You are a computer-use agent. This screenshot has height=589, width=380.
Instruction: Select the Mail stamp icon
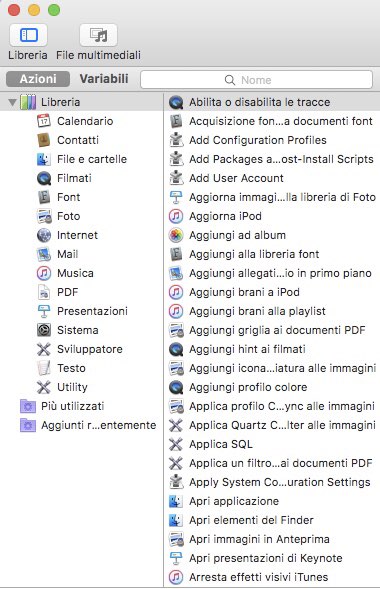click(44, 254)
